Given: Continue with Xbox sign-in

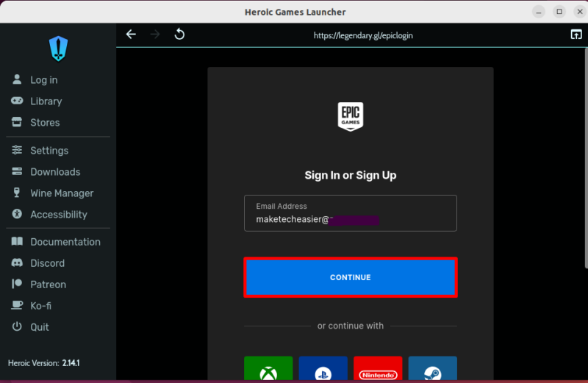Looking at the screenshot, I should pos(268,368).
